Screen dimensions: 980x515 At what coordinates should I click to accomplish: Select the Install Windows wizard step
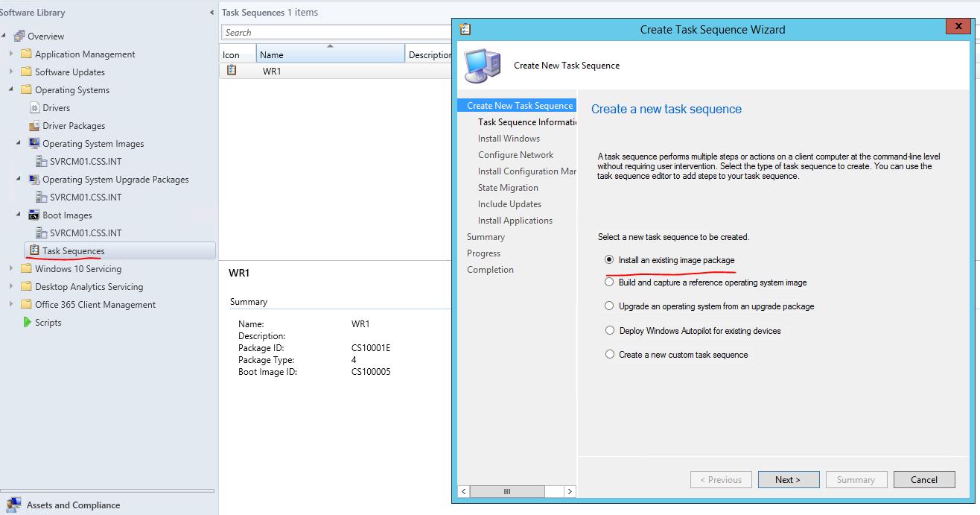pos(509,138)
